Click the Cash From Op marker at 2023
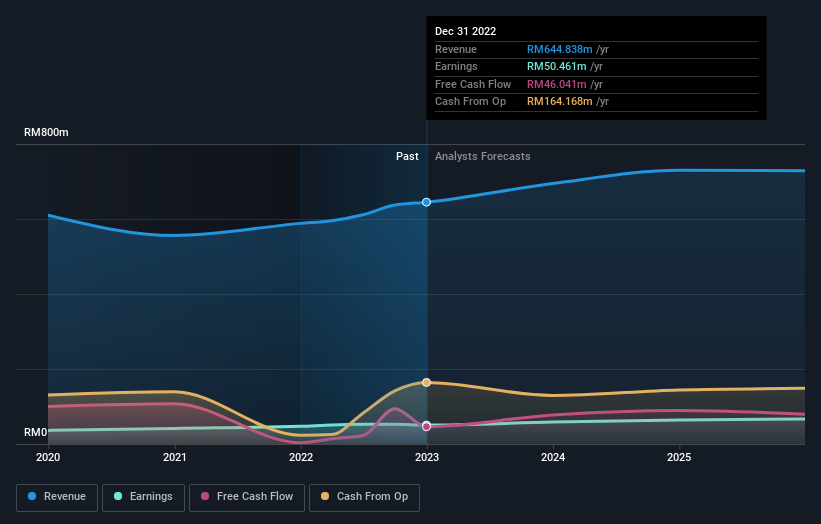821x524 pixels. 427,383
